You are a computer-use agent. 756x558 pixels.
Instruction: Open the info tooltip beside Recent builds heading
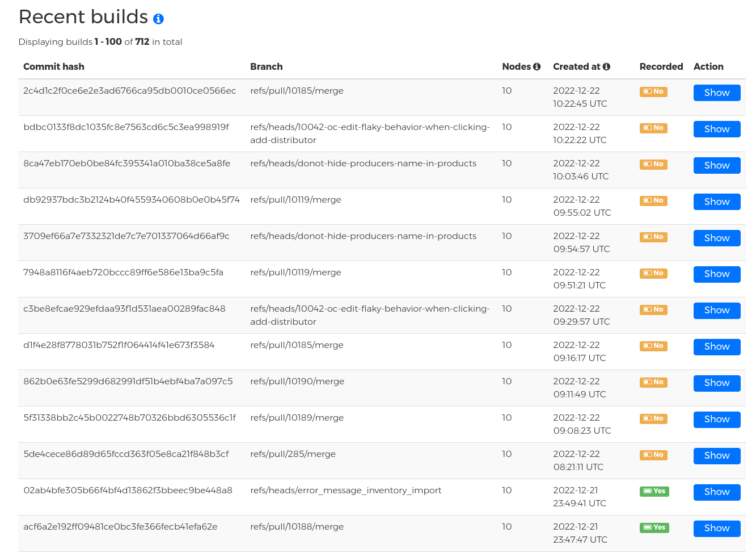[158, 18]
